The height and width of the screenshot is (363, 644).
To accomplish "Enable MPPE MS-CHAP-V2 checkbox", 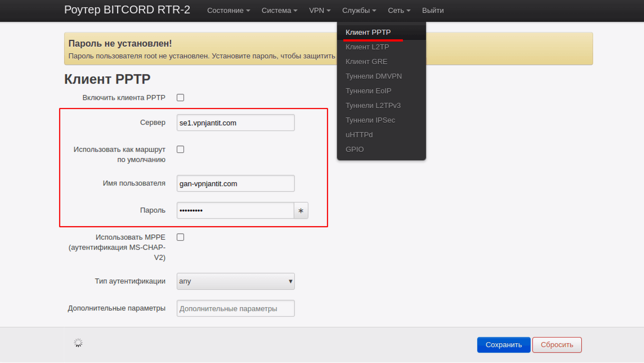I will click(180, 237).
